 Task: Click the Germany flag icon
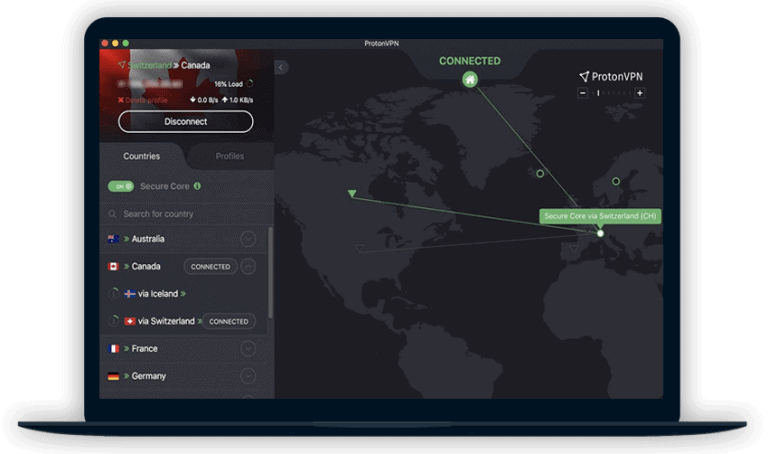point(113,376)
